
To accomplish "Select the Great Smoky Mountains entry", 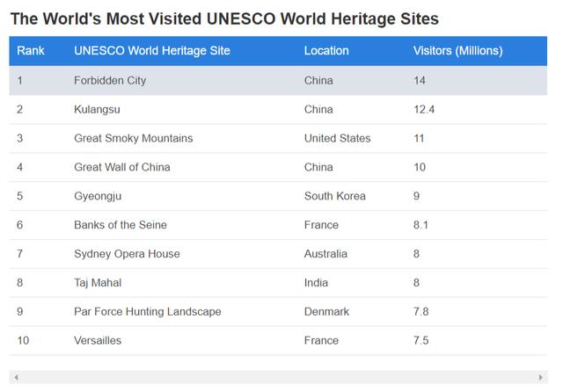I will (133, 138).
